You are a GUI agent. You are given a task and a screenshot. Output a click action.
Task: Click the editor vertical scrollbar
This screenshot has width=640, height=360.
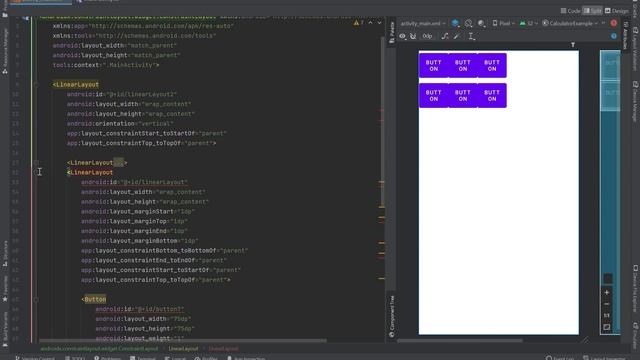coord(383,122)
